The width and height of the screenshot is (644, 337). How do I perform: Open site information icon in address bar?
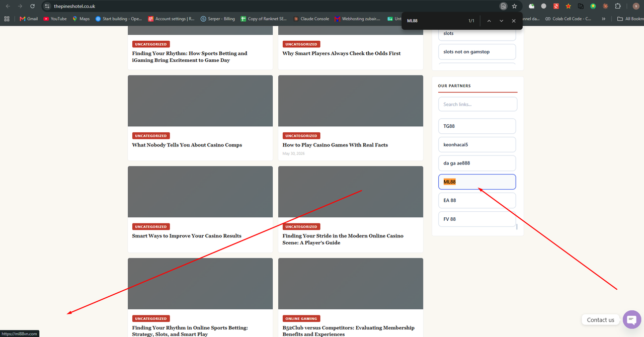47,6
